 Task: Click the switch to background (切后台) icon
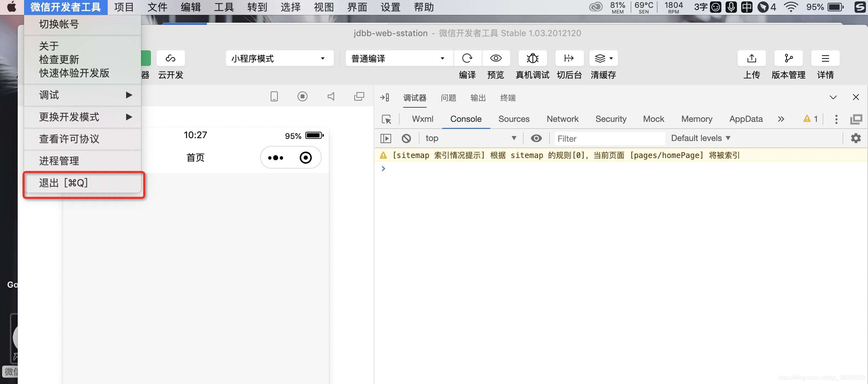pos(569,58)
